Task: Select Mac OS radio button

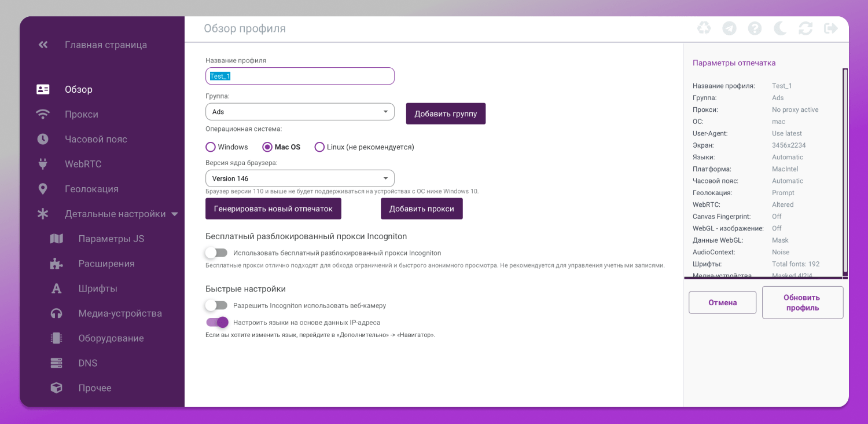Action: click(x=267, y=147)
